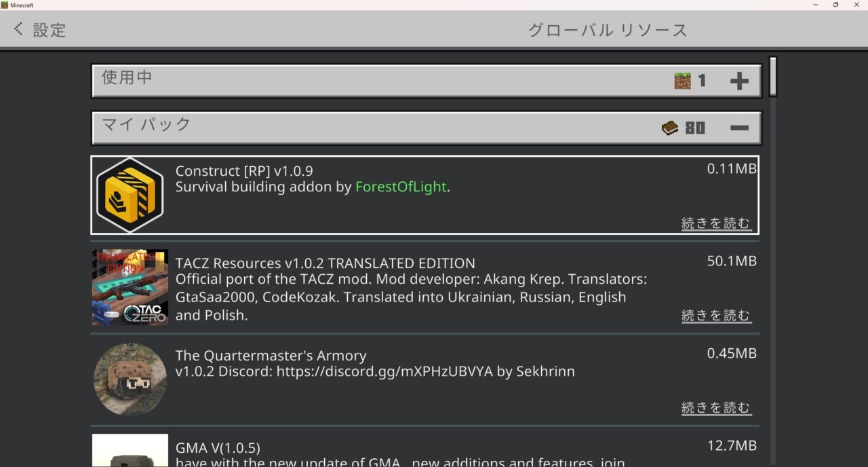Screen dimensions: 868x467
Task: Select The Quartermaster's Armory pack icon
Action: tap(130, 379)
